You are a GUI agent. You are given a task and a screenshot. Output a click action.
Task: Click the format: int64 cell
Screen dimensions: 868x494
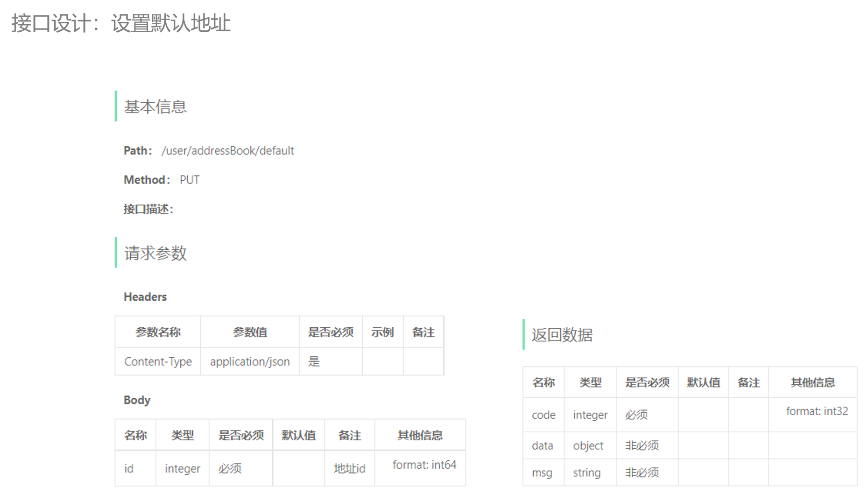[x=420, y=465]
